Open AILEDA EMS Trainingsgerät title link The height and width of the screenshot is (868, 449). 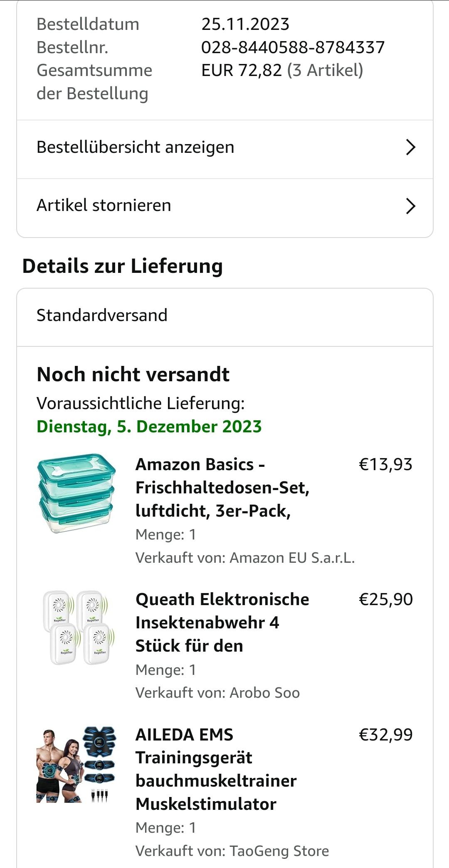click(x=216, y=769)
